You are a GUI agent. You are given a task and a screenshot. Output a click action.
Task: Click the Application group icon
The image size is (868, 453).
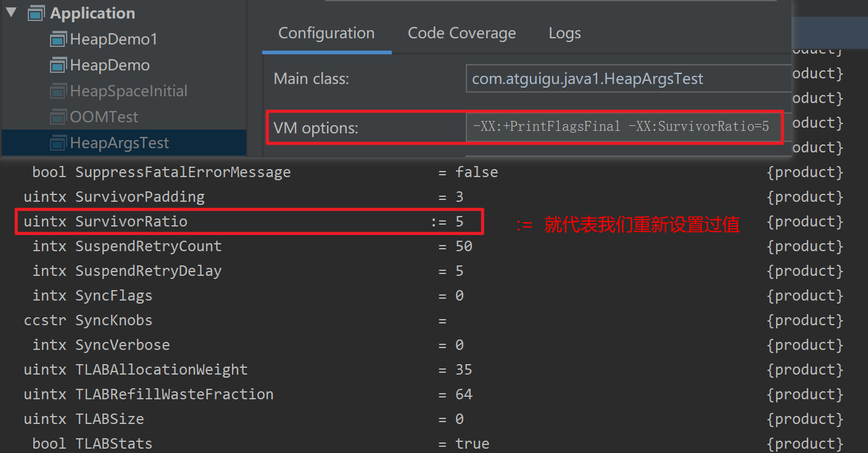pos(36,13)
